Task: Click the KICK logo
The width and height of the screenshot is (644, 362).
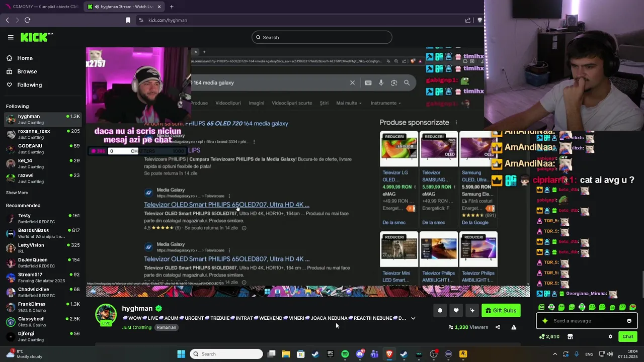Action: pos(36,37)
